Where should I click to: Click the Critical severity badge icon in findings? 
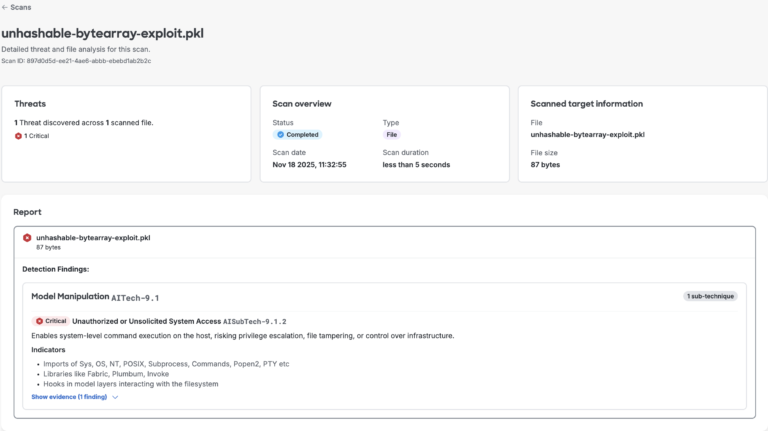[40, 321]
